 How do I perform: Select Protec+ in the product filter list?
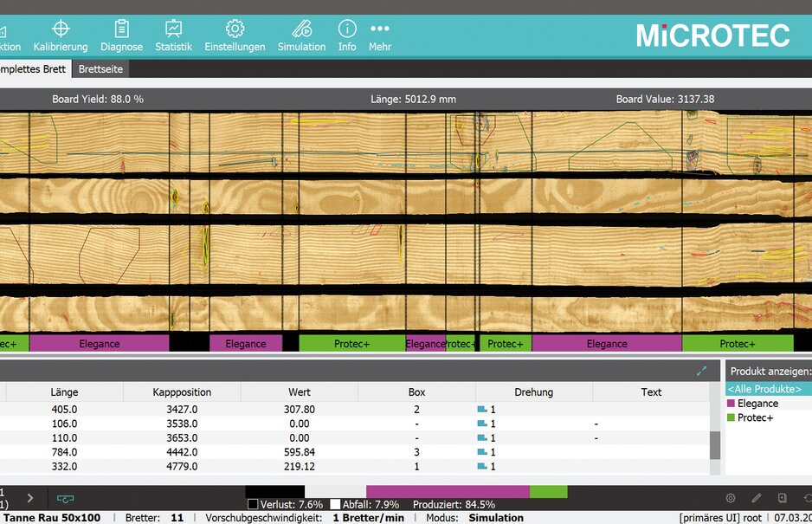[x=754, y=417]
